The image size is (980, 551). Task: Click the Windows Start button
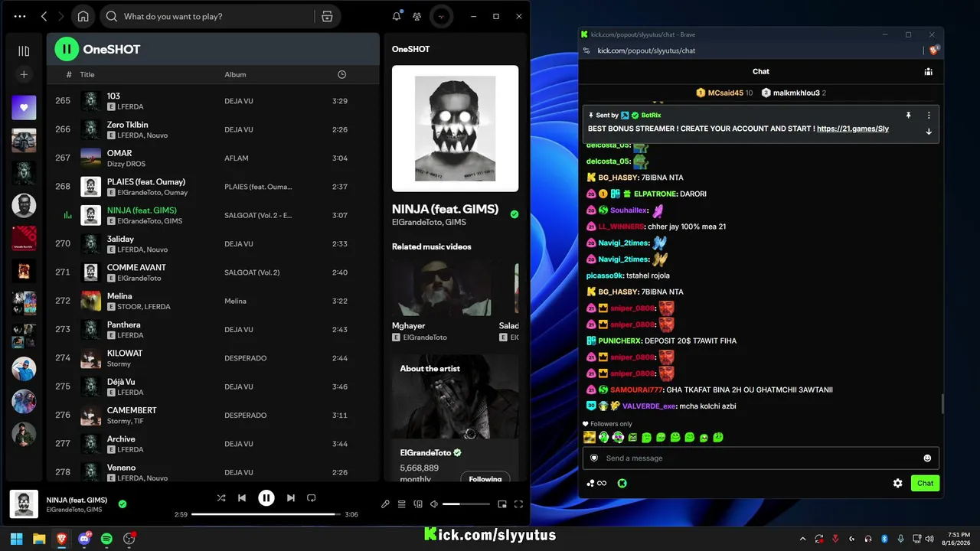coord(16,539)
